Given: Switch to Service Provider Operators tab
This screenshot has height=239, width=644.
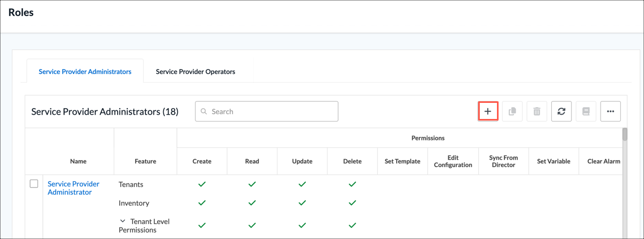Looking at the screenshot, I should (x=195, y=71).
